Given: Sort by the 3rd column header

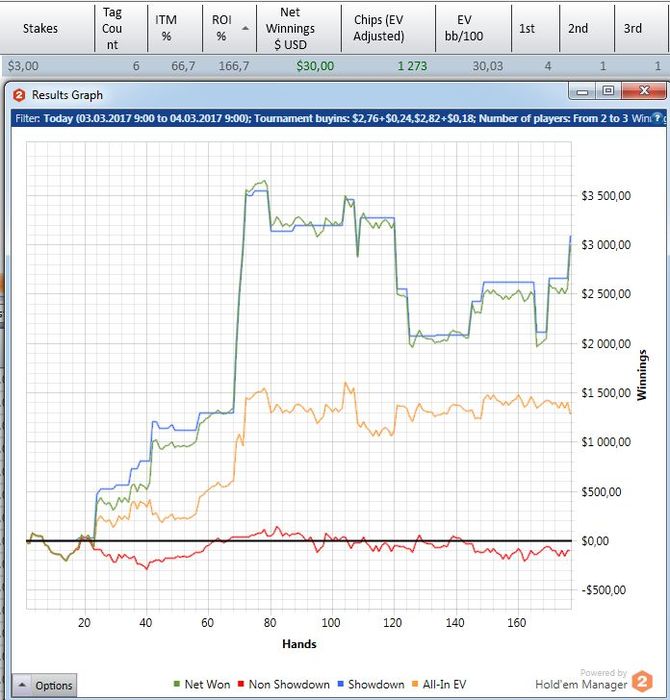Looking at the screenshot, I should pyautogui.click(x=642, y=29).
